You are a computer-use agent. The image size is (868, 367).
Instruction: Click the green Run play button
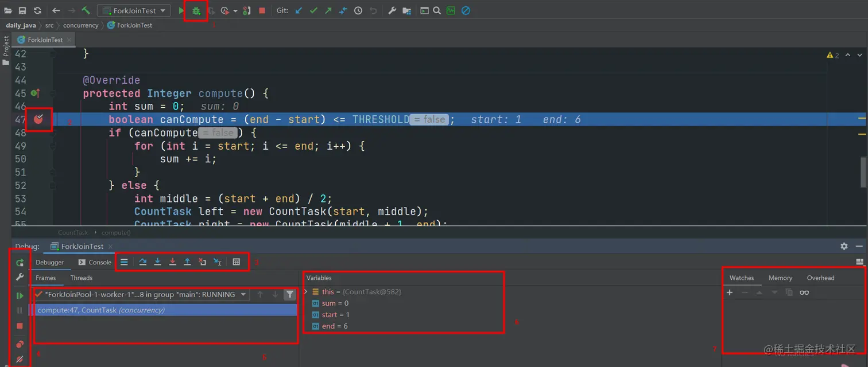click(x=181, y=10)
